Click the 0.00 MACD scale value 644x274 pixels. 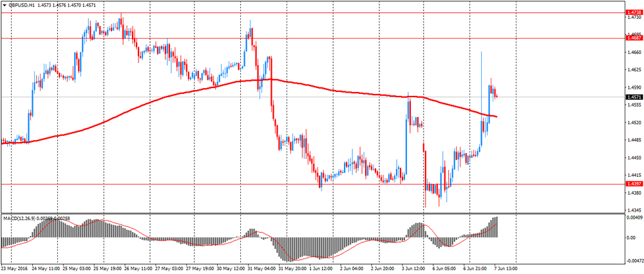tap(631, 237)
